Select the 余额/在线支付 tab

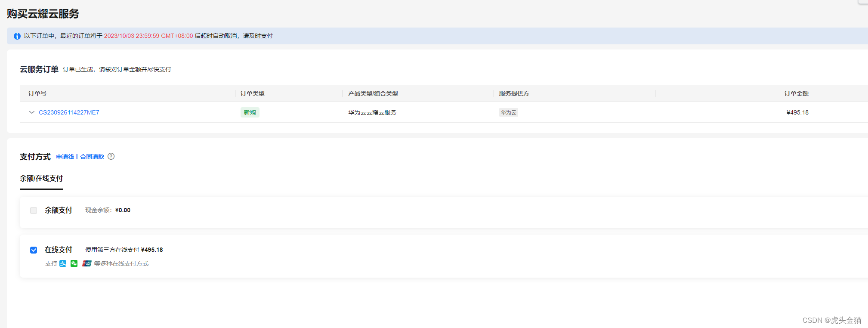[x=41, y=178]
